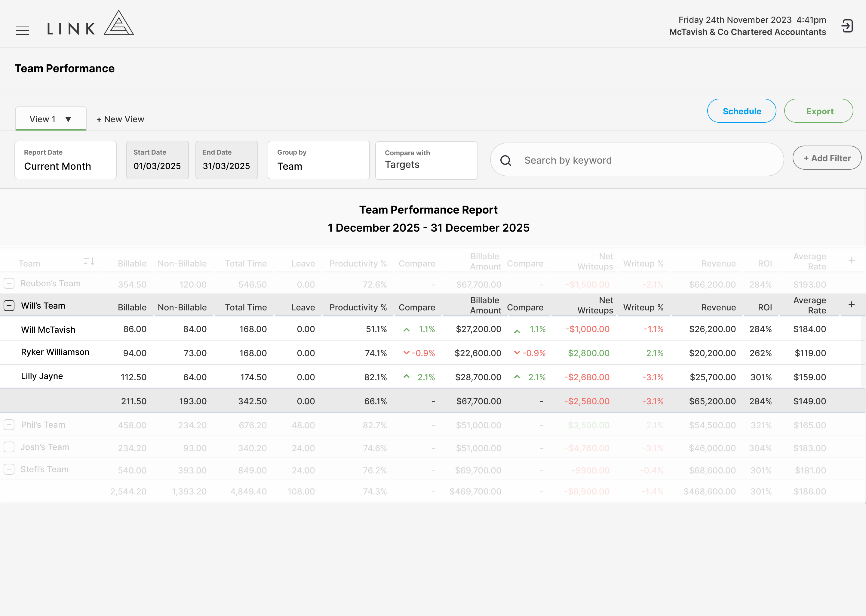The height and width of the screenshot is (616, 866).
Task: Expand Reuben's Team row
Action: pyautogui.click(x=9, y=283)
